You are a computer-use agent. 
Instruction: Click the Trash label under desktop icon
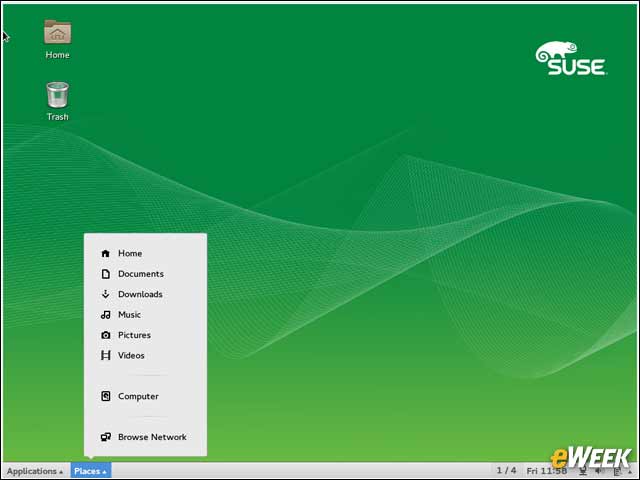(58, 117)
